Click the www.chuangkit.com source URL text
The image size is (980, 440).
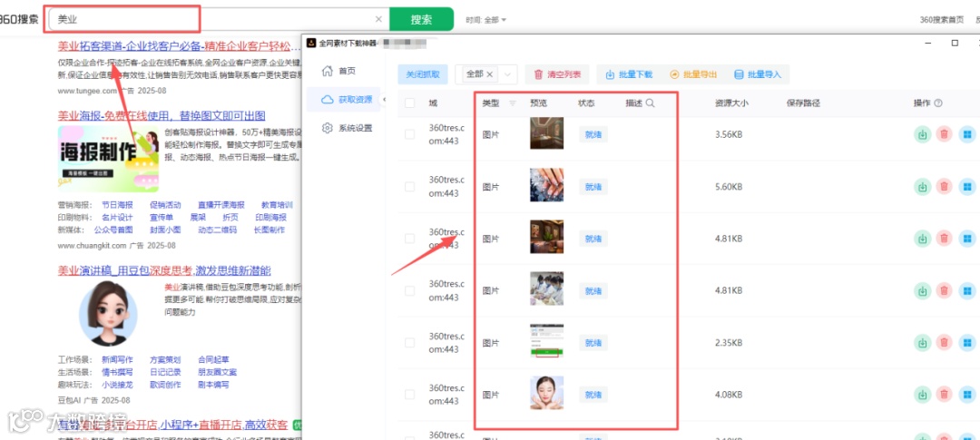92,246
